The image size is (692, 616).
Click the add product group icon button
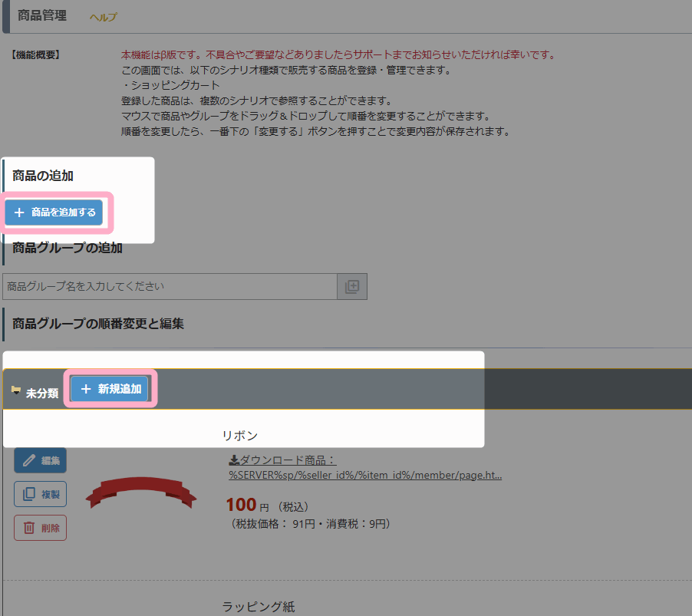[352, 286]
